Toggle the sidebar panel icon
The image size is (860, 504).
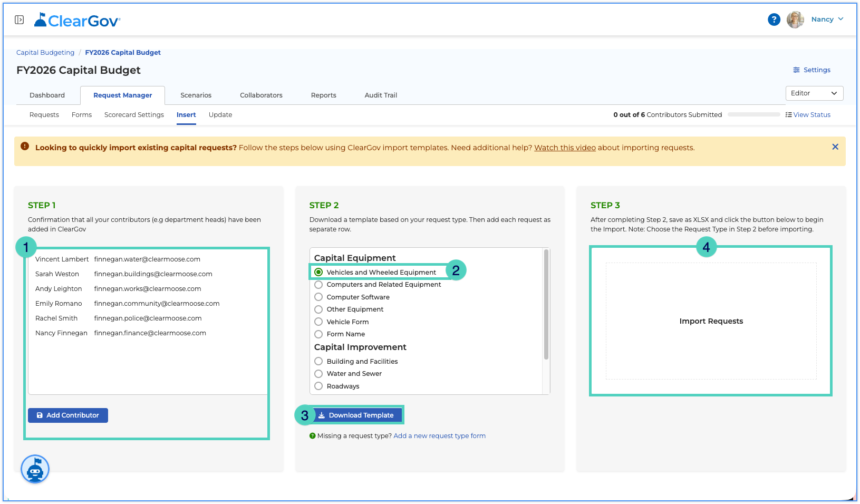[x=20, y=20]
